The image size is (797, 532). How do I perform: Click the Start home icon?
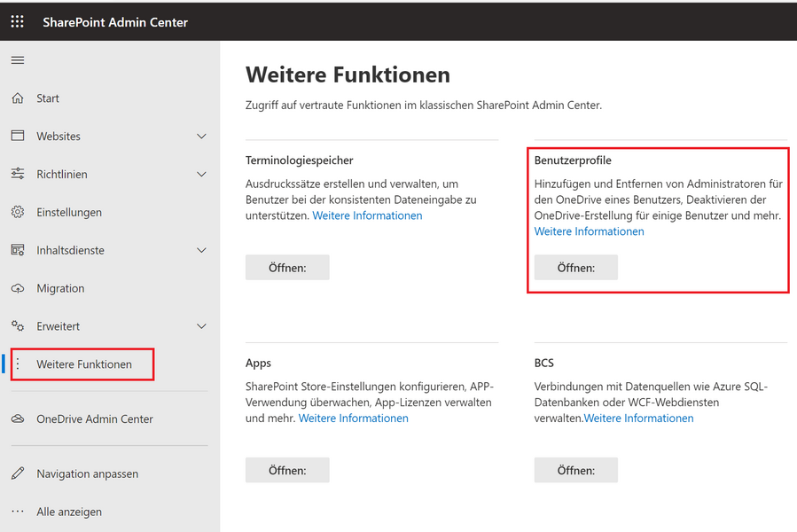click(x=18, y=98)
